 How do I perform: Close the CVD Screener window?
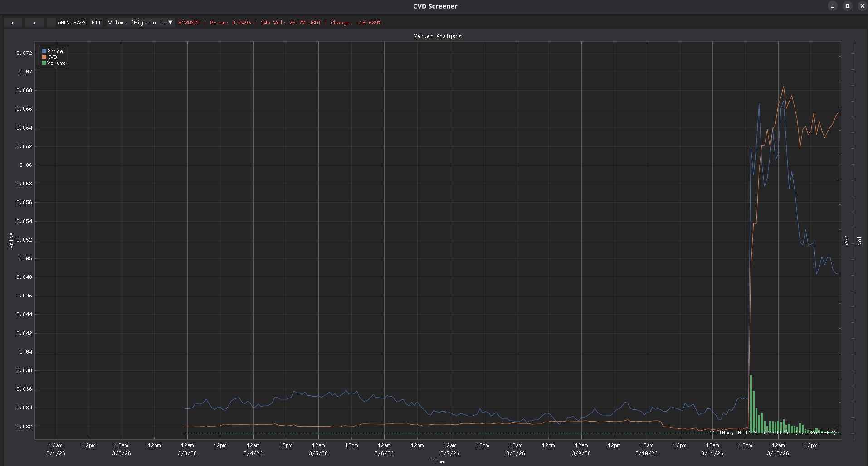pyautogui.click(x=862, y=6)
